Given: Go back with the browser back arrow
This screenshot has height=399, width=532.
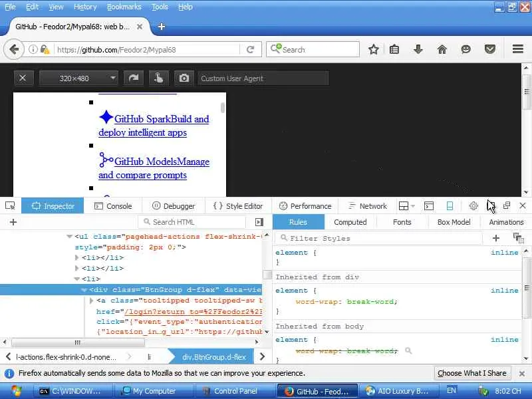Looking at the screenshot, I should pyautogui.click(x=14, y=49).
